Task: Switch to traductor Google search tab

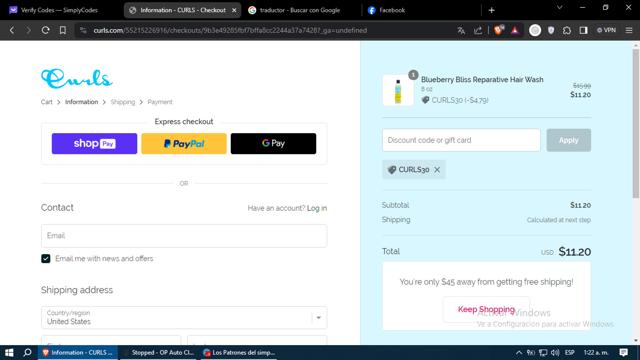Action: (x=300, y=10)
